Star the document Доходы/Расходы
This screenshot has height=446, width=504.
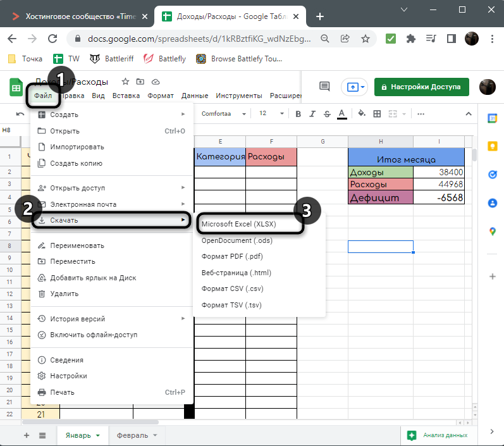click(125, 82)
